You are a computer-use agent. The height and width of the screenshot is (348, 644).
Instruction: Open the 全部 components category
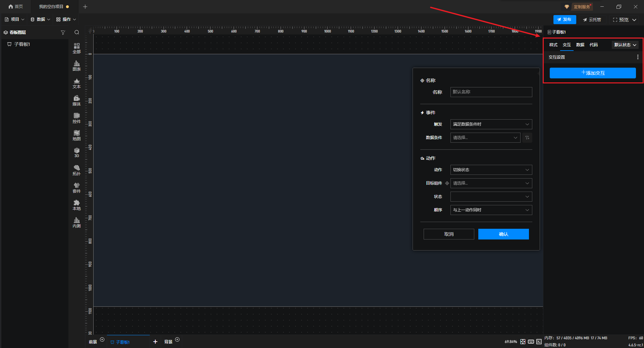(x=77, y=48)
